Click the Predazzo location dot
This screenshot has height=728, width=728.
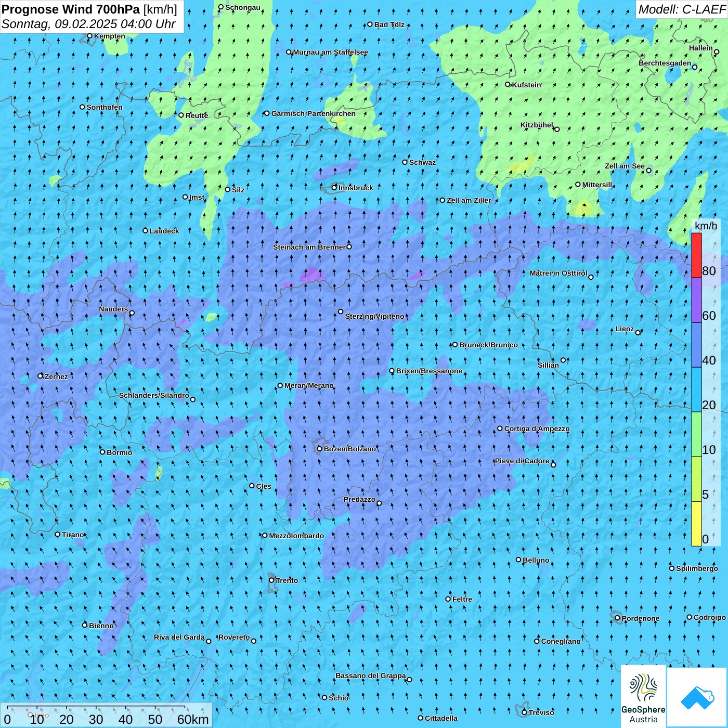click(379, 503)
